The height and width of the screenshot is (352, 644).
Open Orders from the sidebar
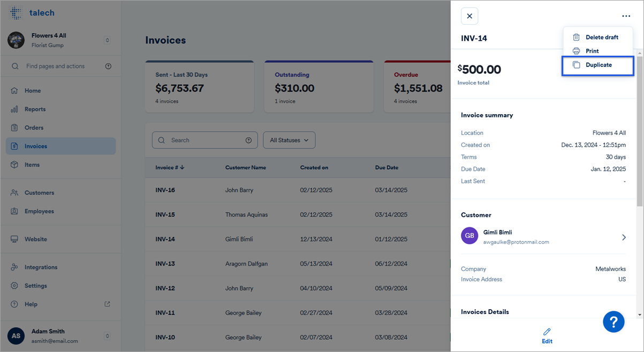(60, 128)
